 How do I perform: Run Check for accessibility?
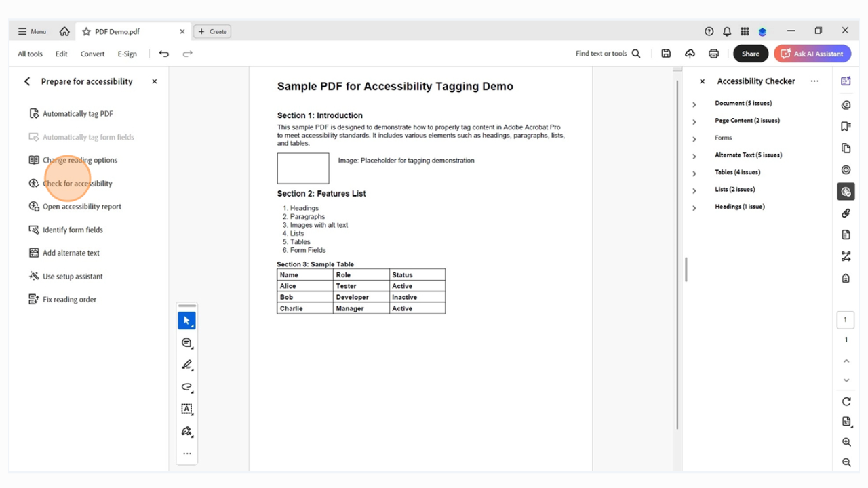coord(71,184)
